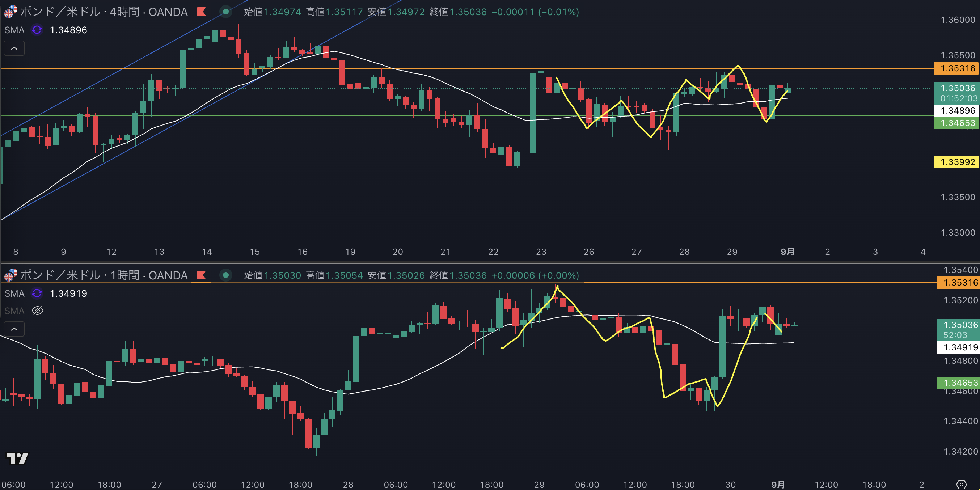This screenshot has width=980, height=490.
Task: Click 終値 1.35036 in 4-hour chart header
Action: click(x=458, y=12)
